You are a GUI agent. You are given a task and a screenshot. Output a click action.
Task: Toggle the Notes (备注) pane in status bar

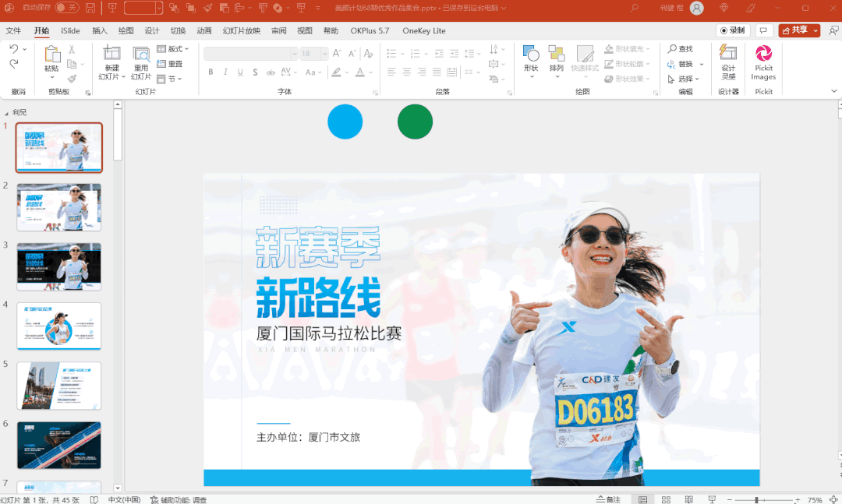[608, 499]
